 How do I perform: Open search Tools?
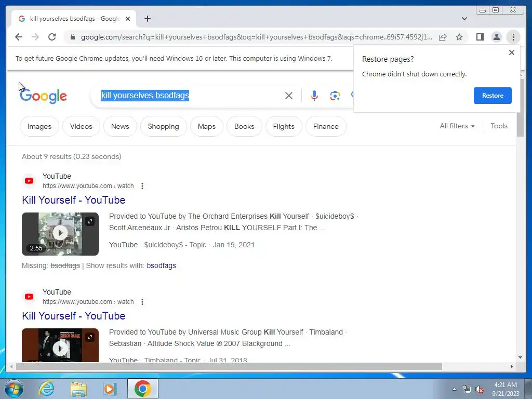[499, 126]
